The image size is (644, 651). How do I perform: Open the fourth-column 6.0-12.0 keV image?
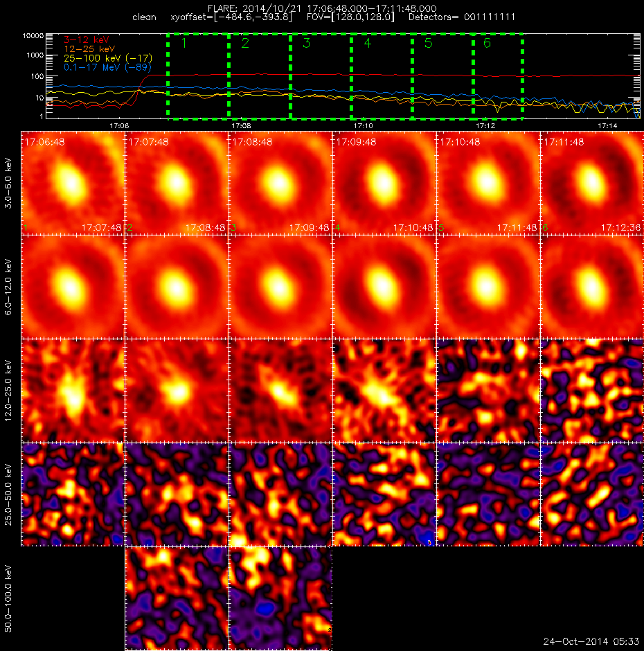pos(384,287)
